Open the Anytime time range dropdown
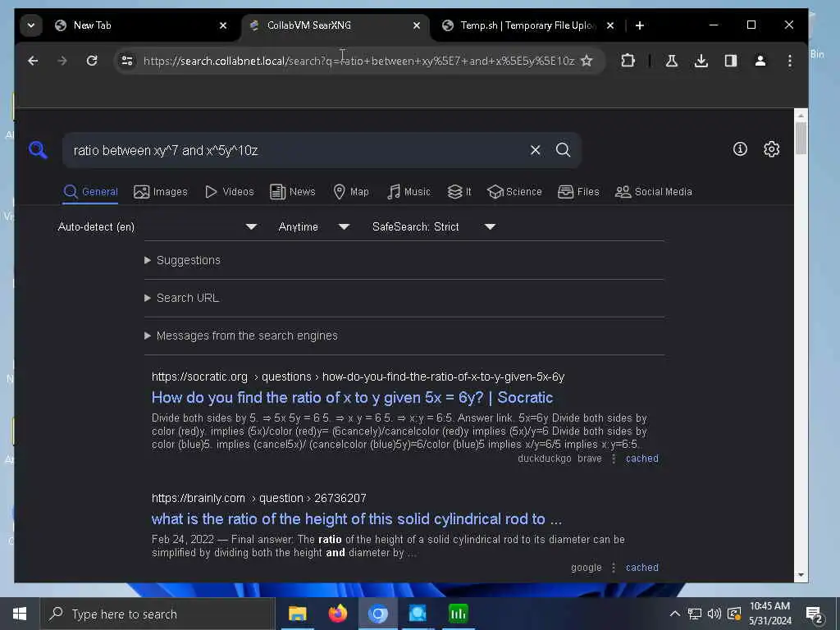 314,227
